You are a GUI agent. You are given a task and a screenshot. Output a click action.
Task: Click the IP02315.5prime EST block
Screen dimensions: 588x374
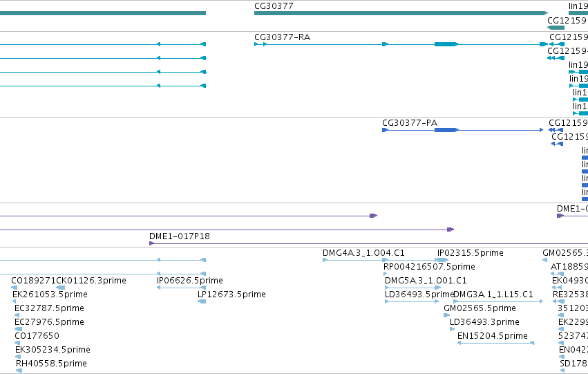pos(443,260)
